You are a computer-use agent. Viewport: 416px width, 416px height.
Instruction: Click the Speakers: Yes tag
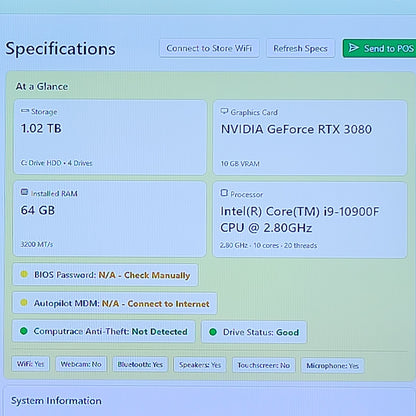tap(200, 365)
